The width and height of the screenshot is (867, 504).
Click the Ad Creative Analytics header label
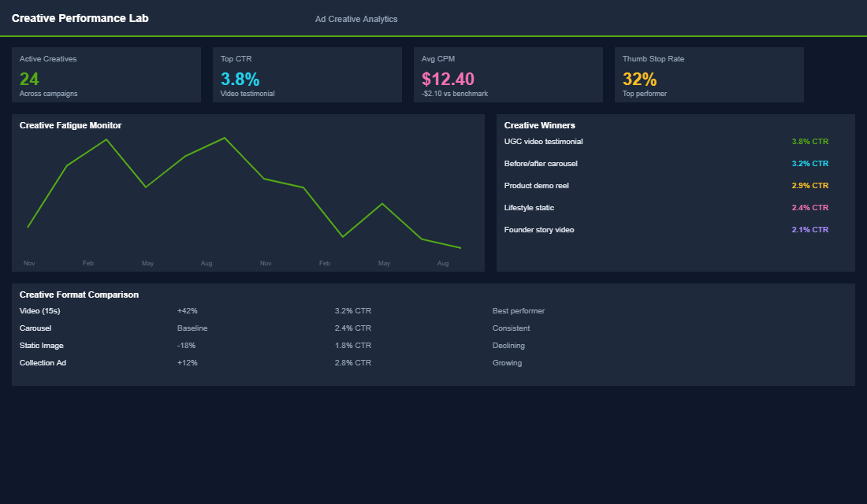[356, 19]
